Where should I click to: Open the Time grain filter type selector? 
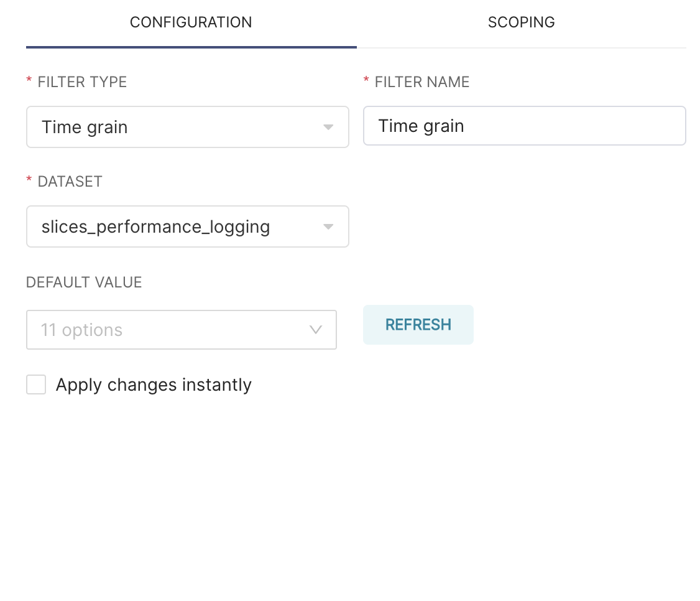coord(187,127)
